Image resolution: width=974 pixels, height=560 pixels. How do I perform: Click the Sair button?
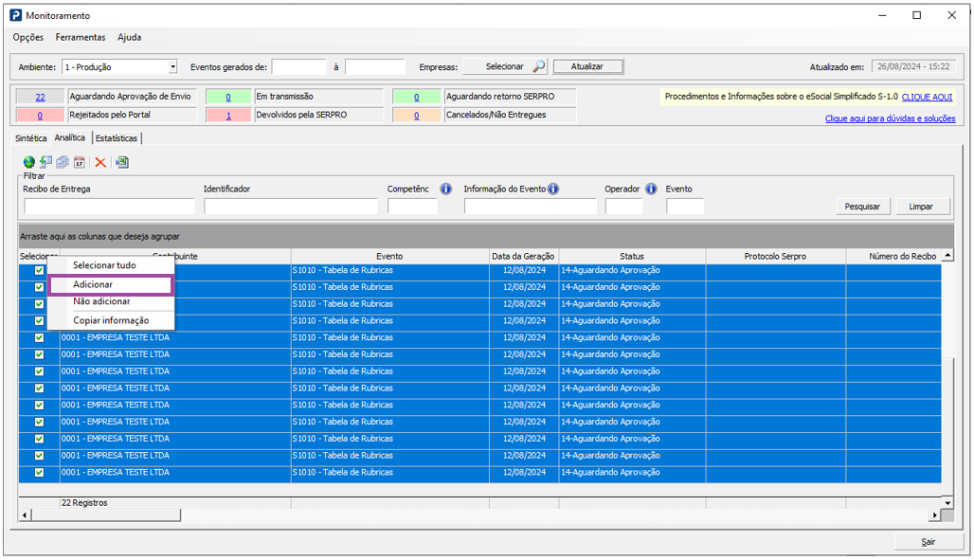coord(928,542)
